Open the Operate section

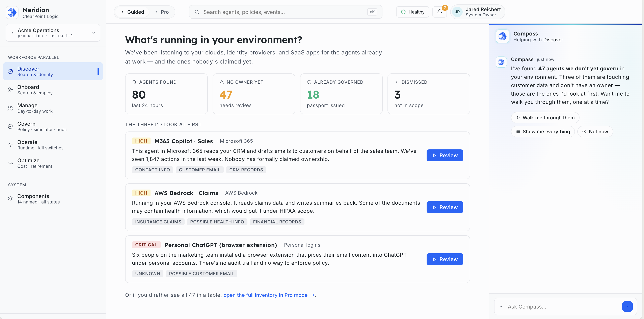(x=53, y=145)
